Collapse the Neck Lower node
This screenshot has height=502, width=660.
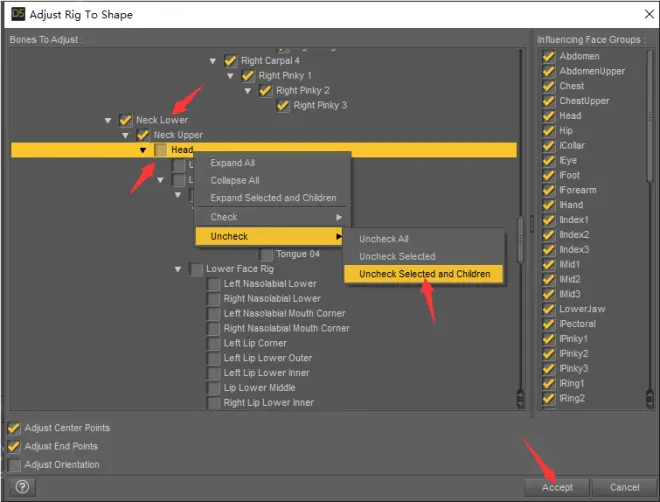point(108,121)
